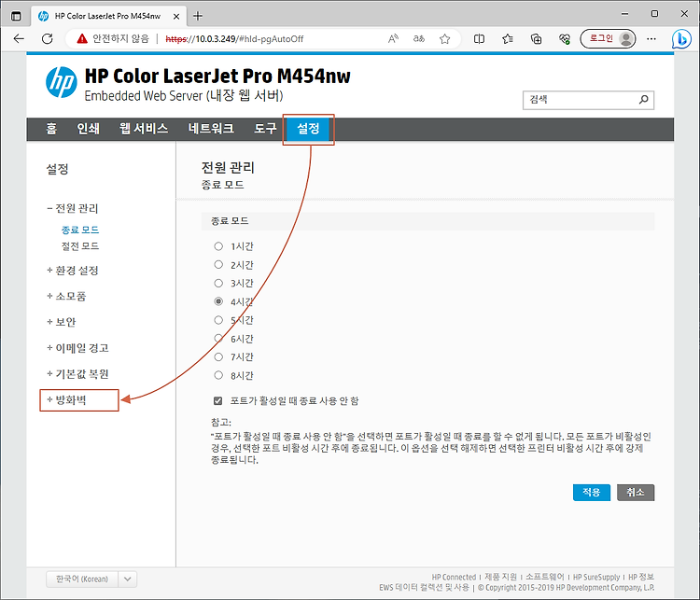Select the 4시간 radio button
Viewport: 700px width, 600px height.
[x=218, y=301]
